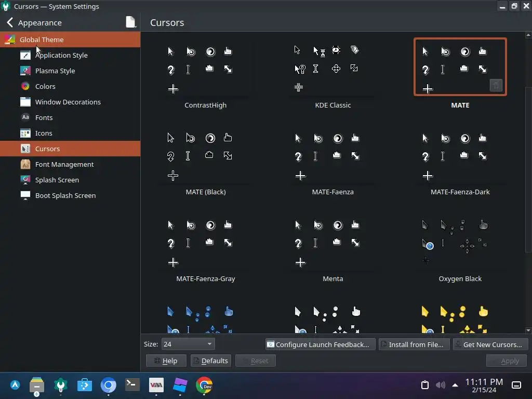Open Global Theme settings
532x399 pixels.
click(x=70, y=39)
